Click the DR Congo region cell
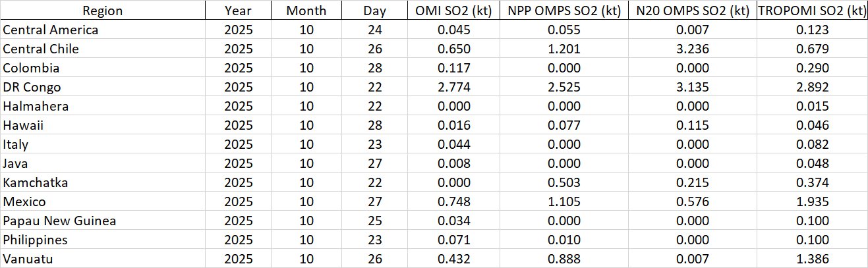Viewport: 868px width, 268px height. 31,87
